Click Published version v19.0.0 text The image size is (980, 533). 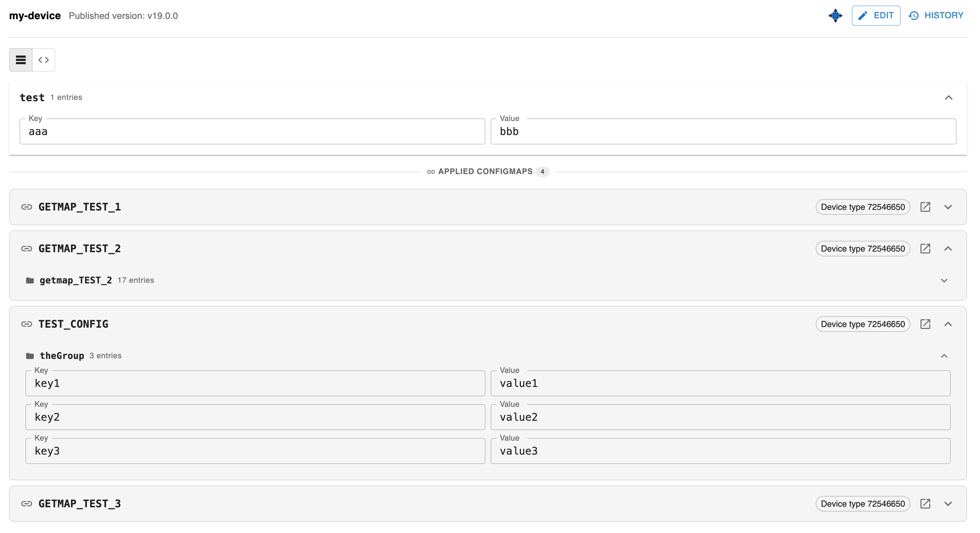pos(123,16)
